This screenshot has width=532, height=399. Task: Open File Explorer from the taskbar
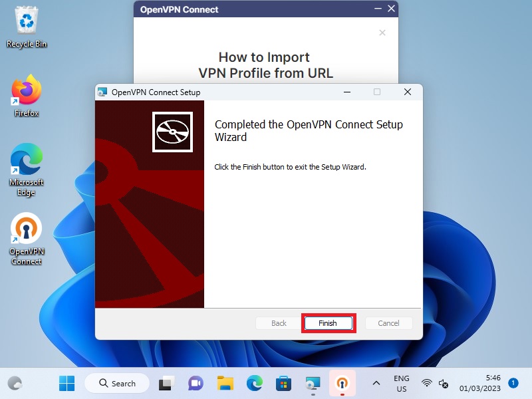[225, 383]
